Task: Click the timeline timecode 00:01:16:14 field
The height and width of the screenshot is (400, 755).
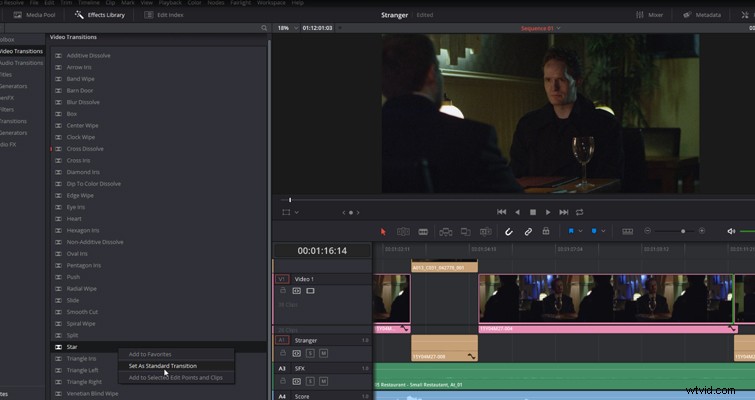Action: point(322,251)
